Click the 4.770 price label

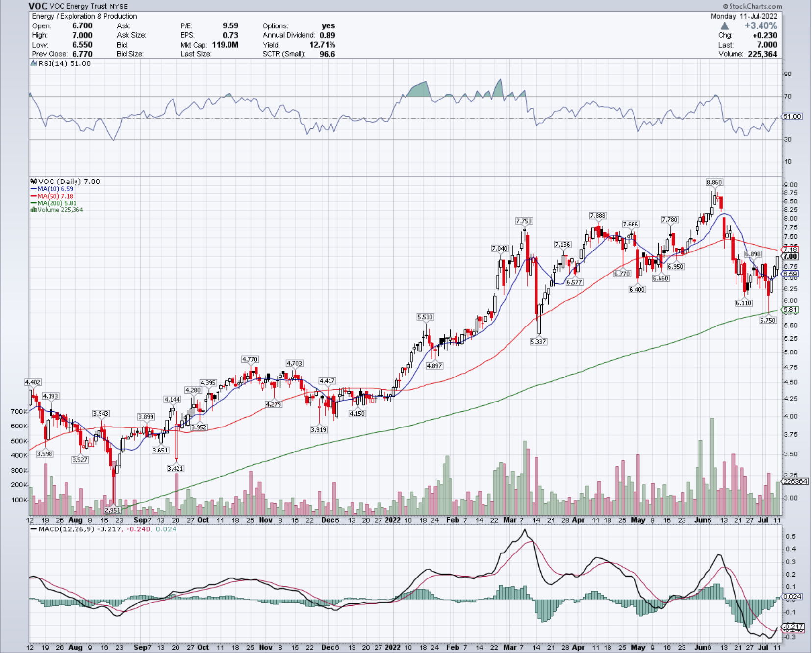[250, 359]
